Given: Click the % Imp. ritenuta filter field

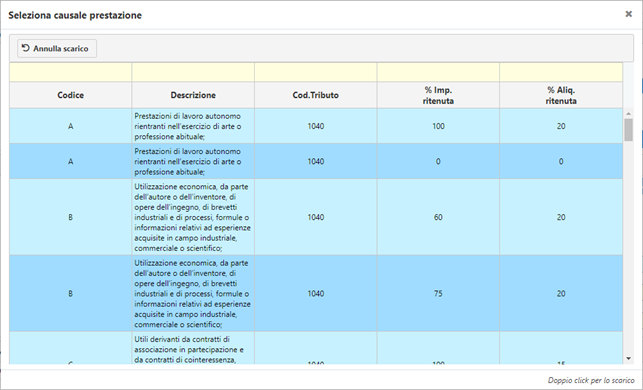Looking at the screenshot, I should [438, 72].
